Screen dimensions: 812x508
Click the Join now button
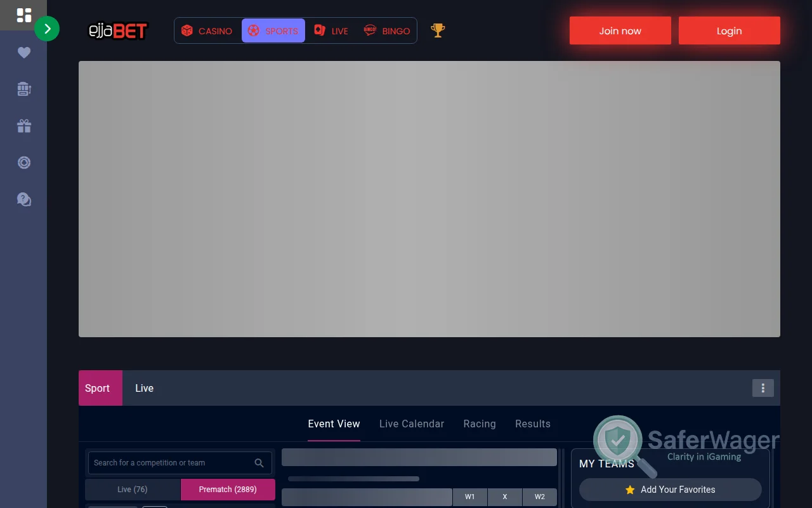(x=620, y=30)
